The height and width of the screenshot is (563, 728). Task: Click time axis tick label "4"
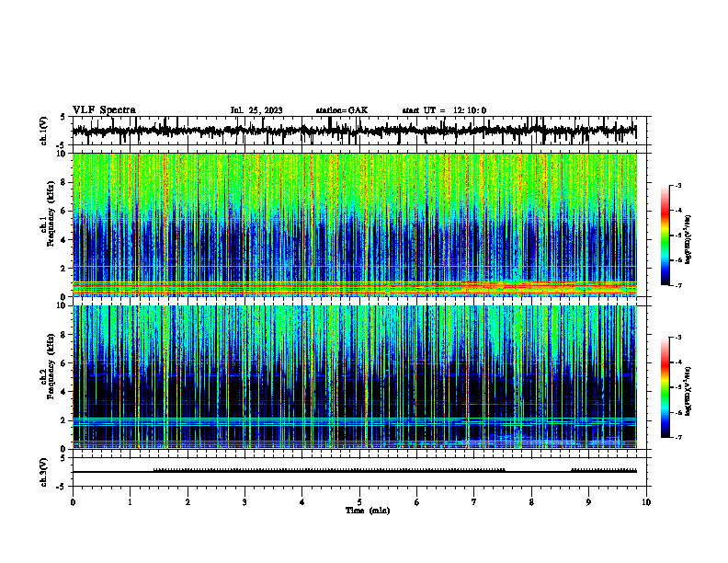point(302,502)
